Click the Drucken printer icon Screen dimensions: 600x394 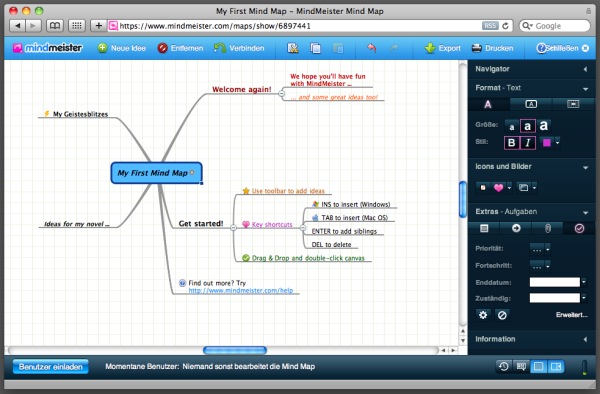pos(476,48)
